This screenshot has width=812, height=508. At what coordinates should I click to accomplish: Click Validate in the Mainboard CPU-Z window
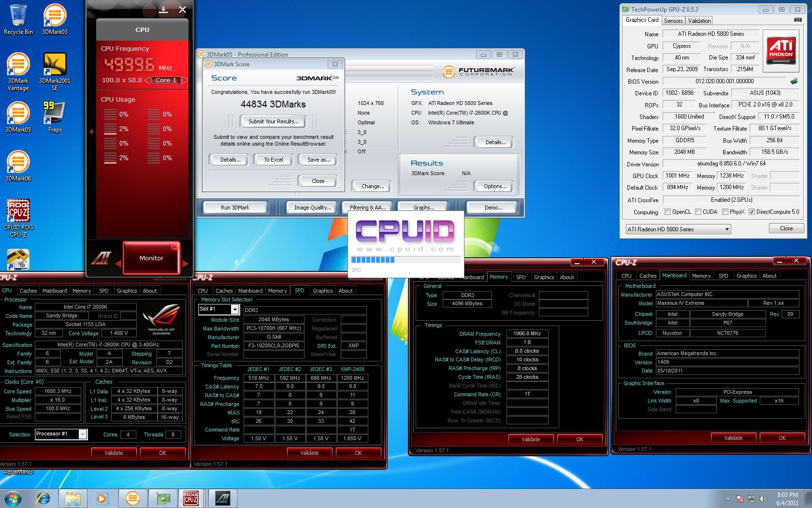tap(733, 438)
